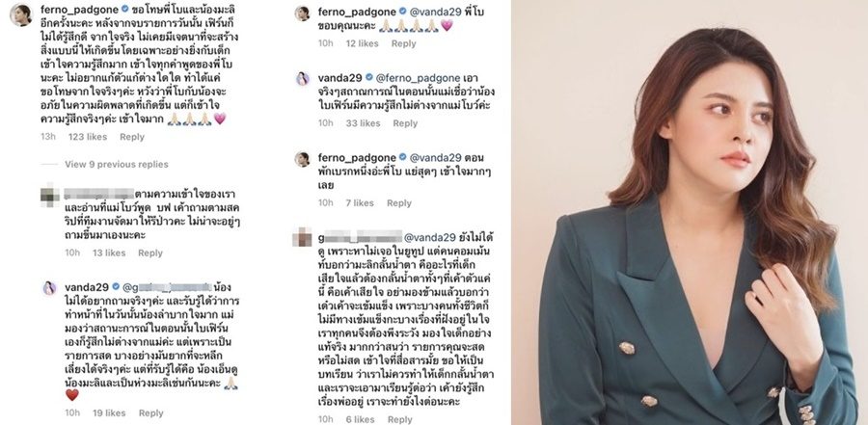Reply to comment with 33 likes
Image resolution: width=868 pixels, height=425 pixels.
pos(405,123)
